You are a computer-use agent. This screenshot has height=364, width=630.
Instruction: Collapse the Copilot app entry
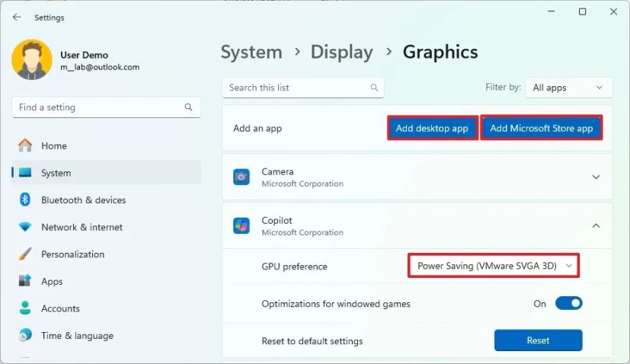tap(596, 226)
